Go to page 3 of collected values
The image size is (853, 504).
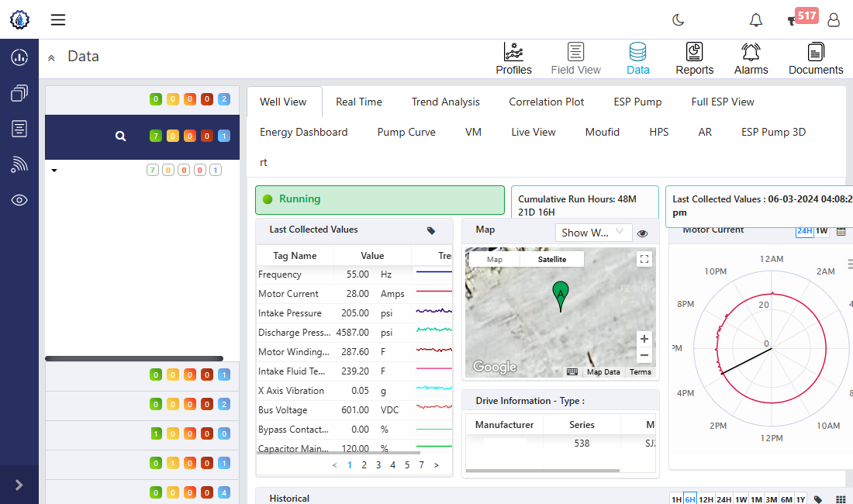[378, 465]
